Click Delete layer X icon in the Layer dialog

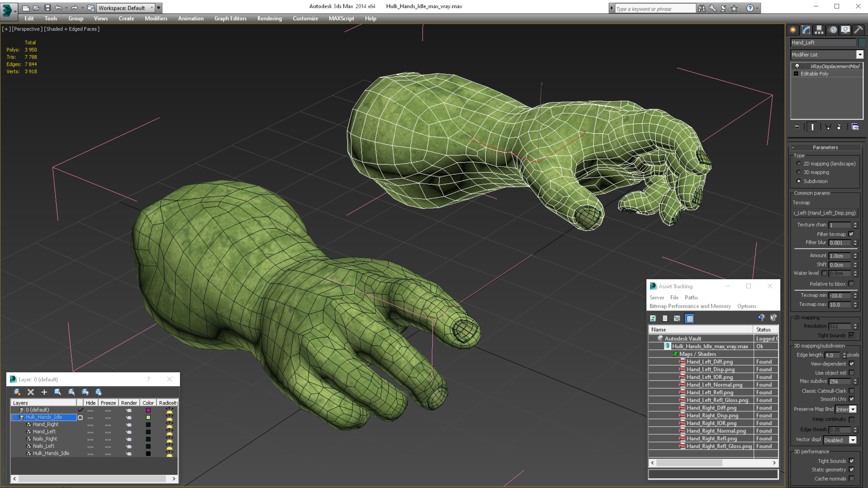click(x=31, y=392)
